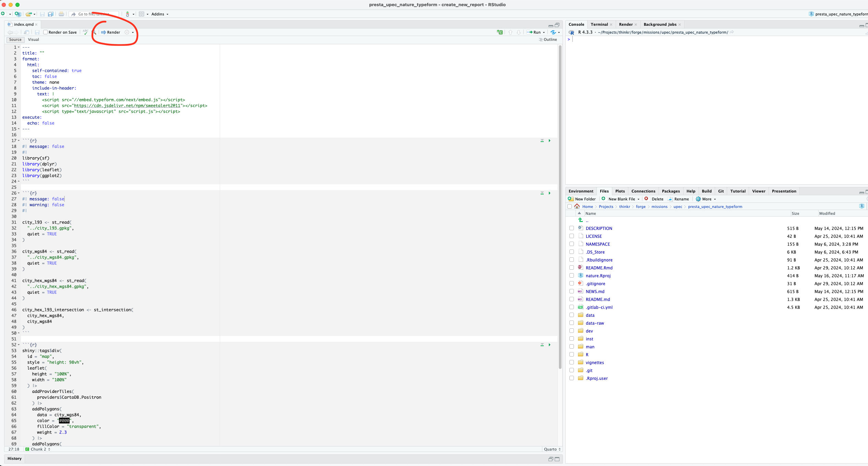
Task: Open the Outline panel
Action: 548,39
